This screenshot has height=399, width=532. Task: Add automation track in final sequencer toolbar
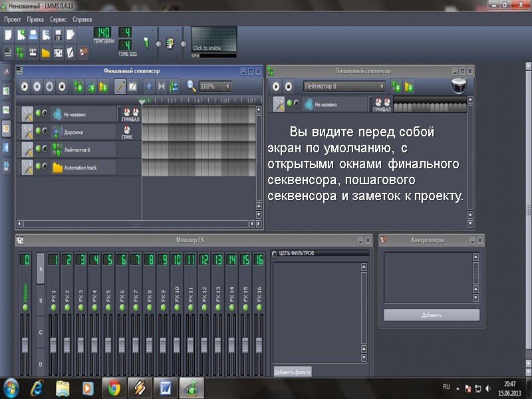103,86
